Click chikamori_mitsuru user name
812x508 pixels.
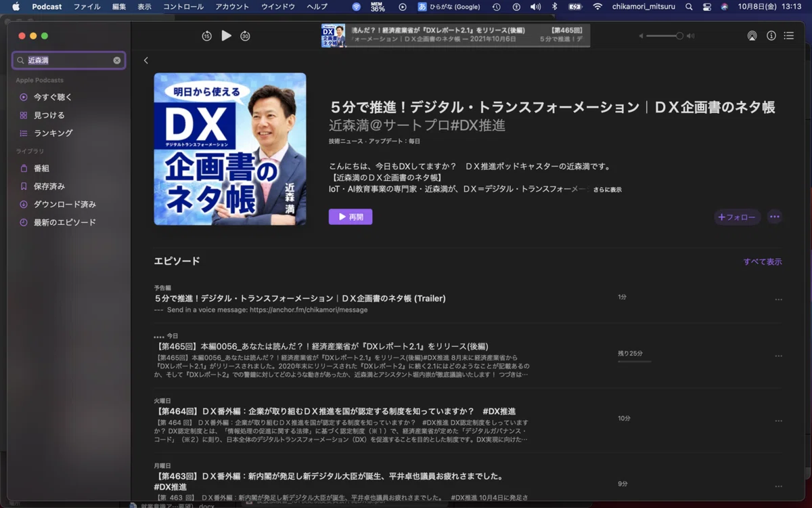click(645, 7)
